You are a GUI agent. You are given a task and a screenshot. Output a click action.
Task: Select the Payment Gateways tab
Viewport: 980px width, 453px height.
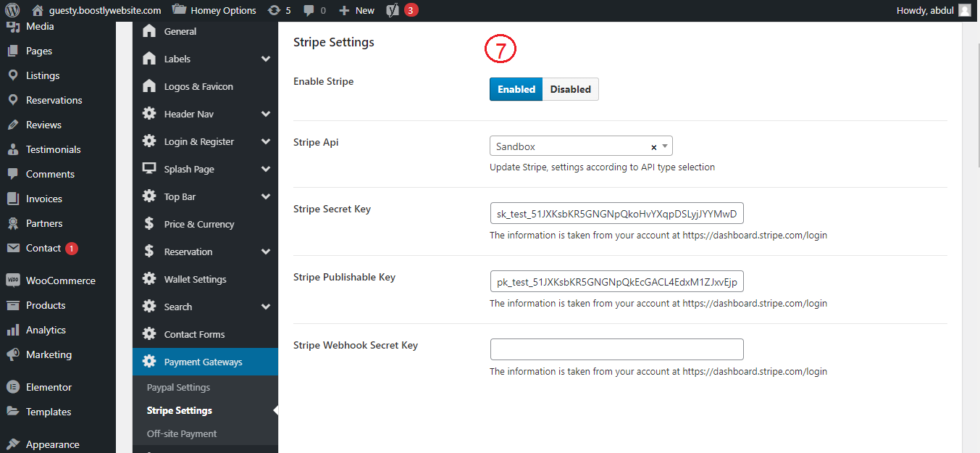click(205, 362)
